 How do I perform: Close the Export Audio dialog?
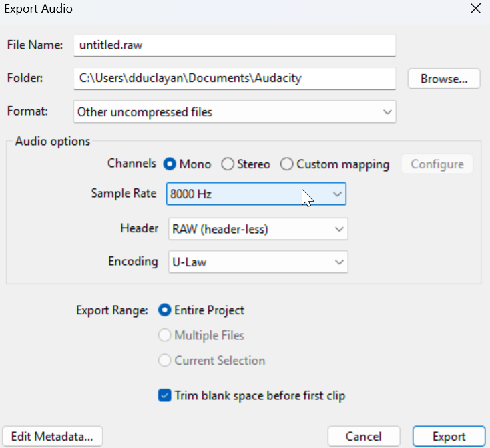[x=475, y=9]
